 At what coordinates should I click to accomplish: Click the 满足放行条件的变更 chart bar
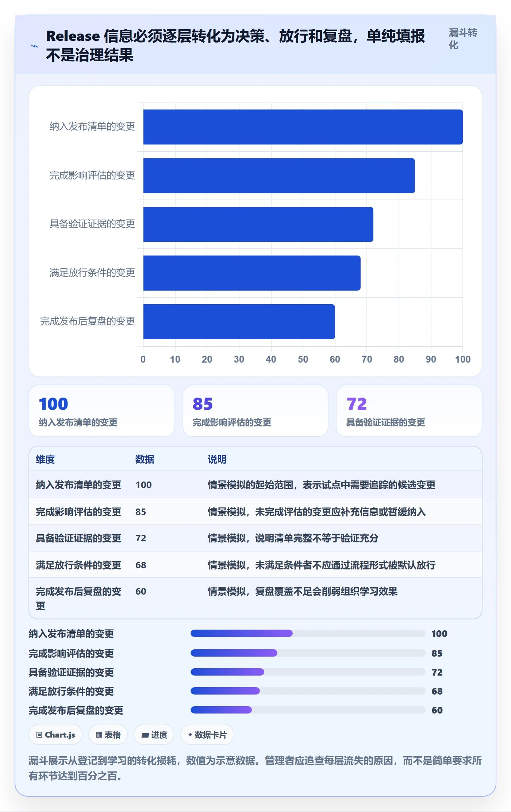coord(252,273)
